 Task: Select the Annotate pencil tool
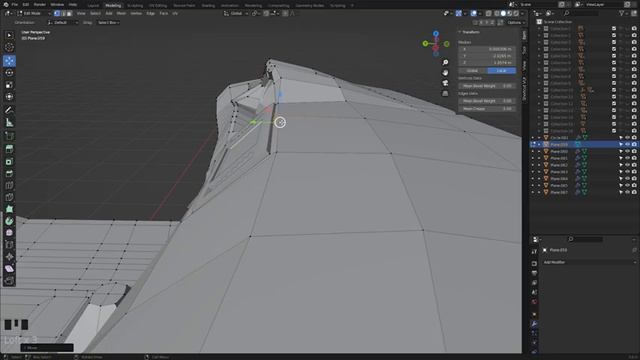coord(9,110)
